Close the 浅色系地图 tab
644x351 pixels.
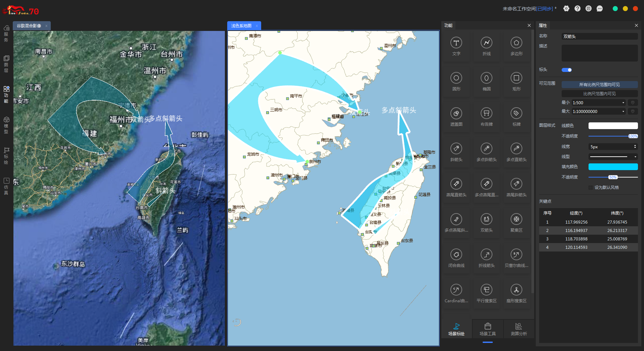coord(257,26)
